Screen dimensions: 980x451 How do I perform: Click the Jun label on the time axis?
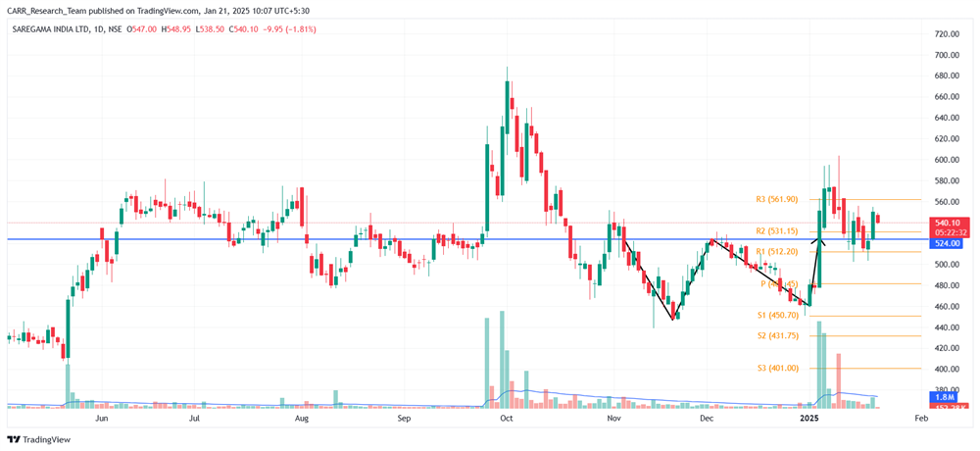[x=103, y=417]
